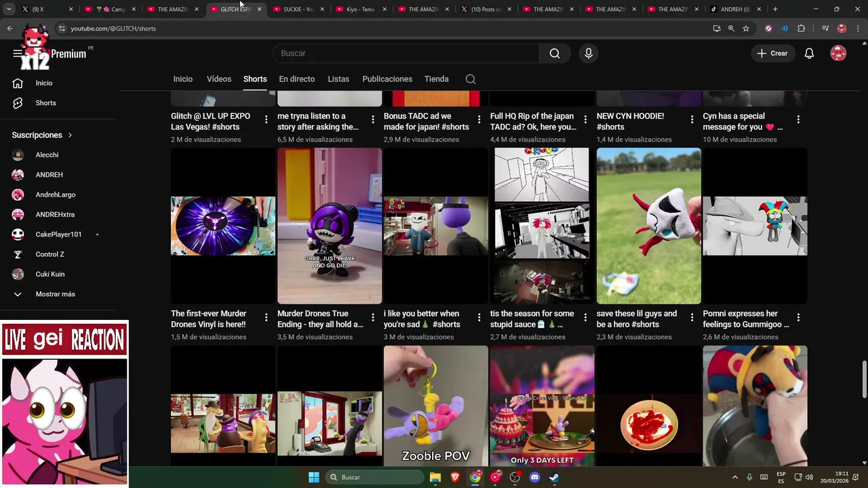Image resolution: width=868 pixels, height=488 pixels.
Task: Switch to En directo tab
Action: [x=297, y=79]
